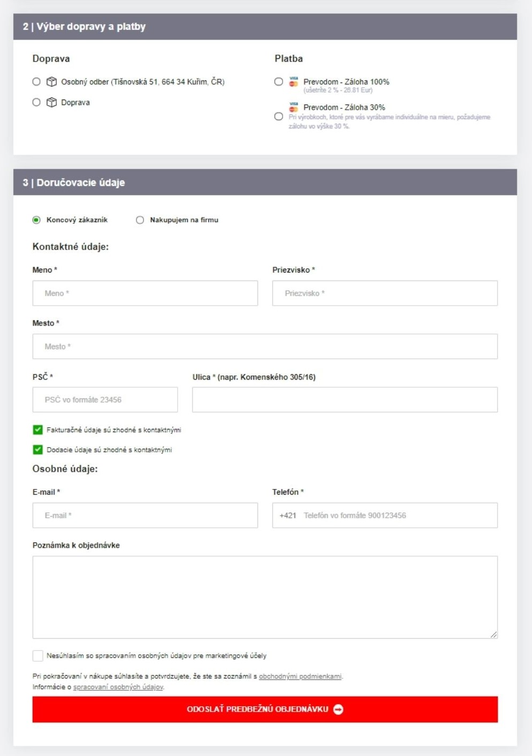Tick the Nesúhlasím marketing consent checkbox
The height and width of the screenshot is (756, 532).
tap(37, 656)
